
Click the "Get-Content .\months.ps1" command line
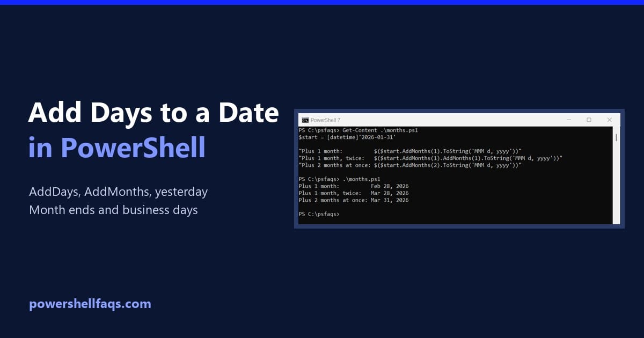pos(358,130)
